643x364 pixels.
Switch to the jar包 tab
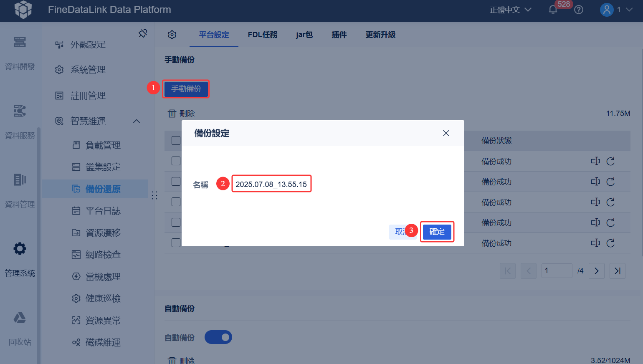[x=304, y=35]
